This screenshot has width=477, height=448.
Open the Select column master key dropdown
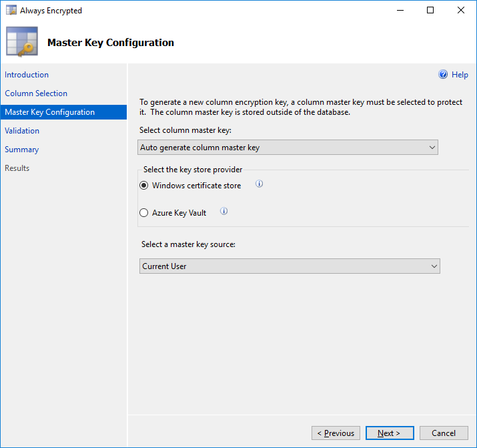(288, 148)
